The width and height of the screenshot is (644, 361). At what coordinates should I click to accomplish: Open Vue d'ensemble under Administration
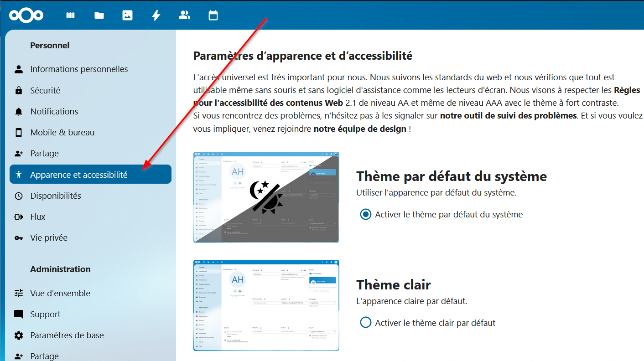click(60, 294)
